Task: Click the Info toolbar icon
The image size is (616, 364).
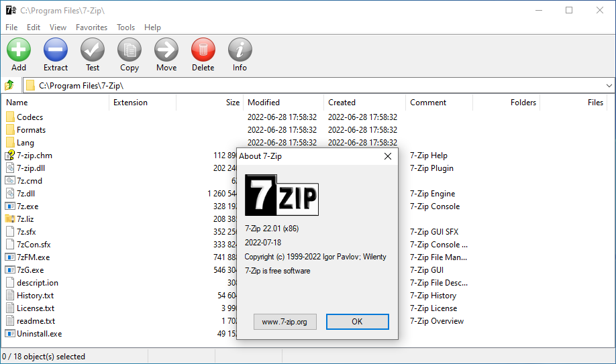Action: pos(240,50)
